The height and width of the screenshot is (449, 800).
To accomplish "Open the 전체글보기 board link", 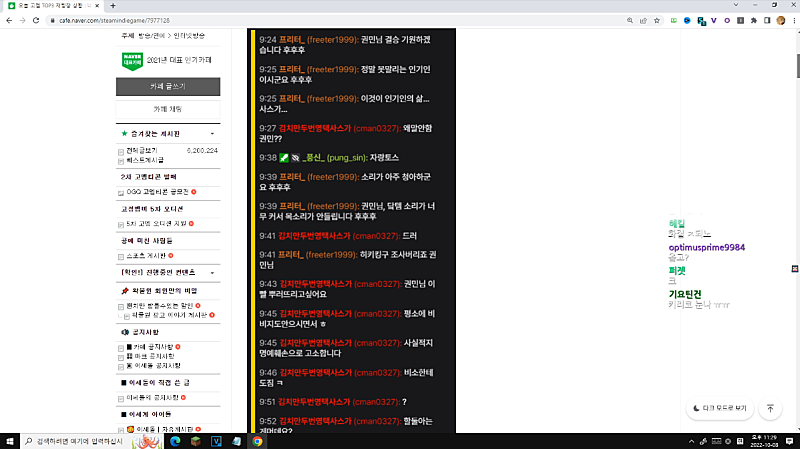I will [x=142, y=151].
